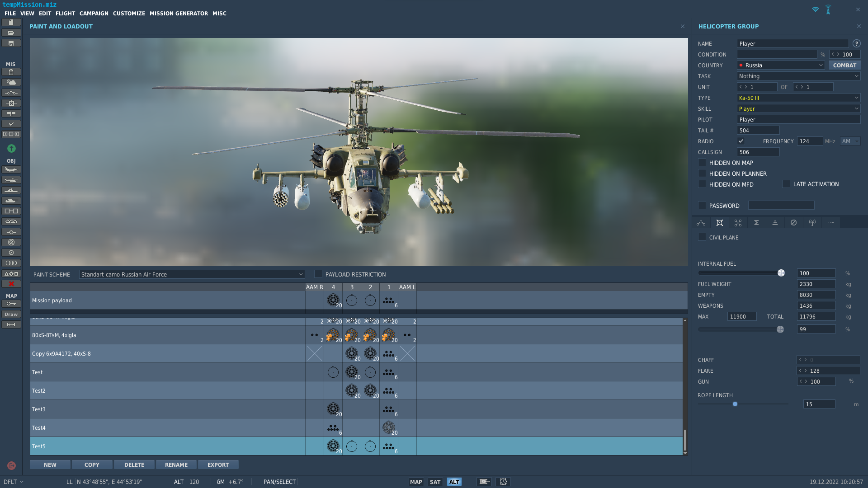Open the COUNTRY dropdown showing Russia
Viewport: 868px width, 488px height.
point(781,66)
